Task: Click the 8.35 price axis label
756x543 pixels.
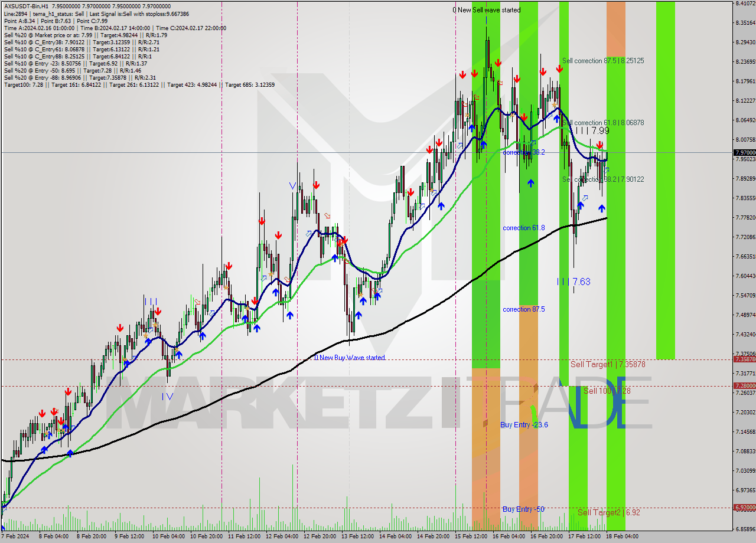Action: [745, 23]
